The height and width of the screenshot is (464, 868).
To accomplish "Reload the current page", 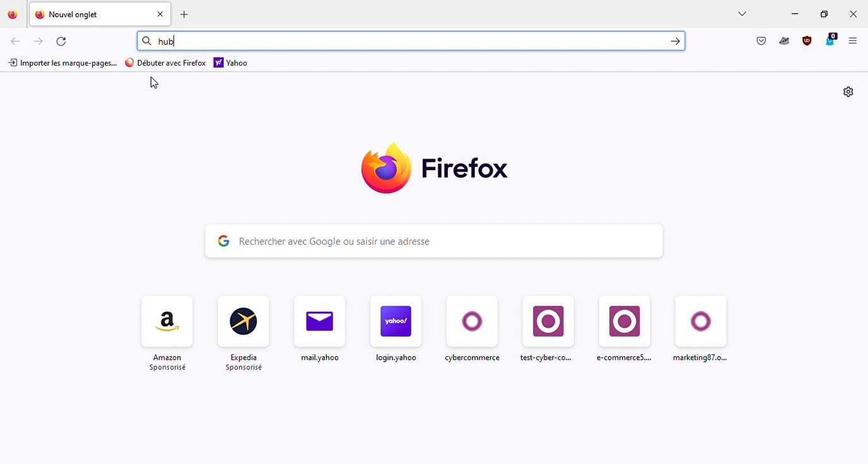I will 61,42.
